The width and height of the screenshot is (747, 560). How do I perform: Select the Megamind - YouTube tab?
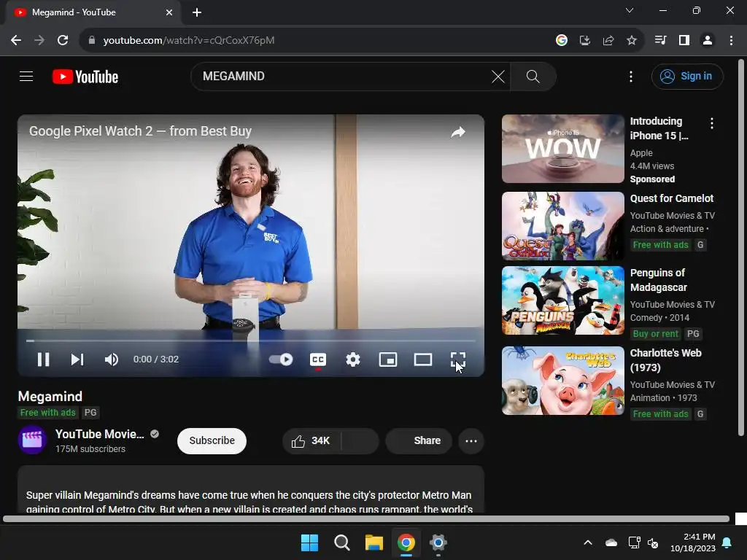(x=93, y=12)
